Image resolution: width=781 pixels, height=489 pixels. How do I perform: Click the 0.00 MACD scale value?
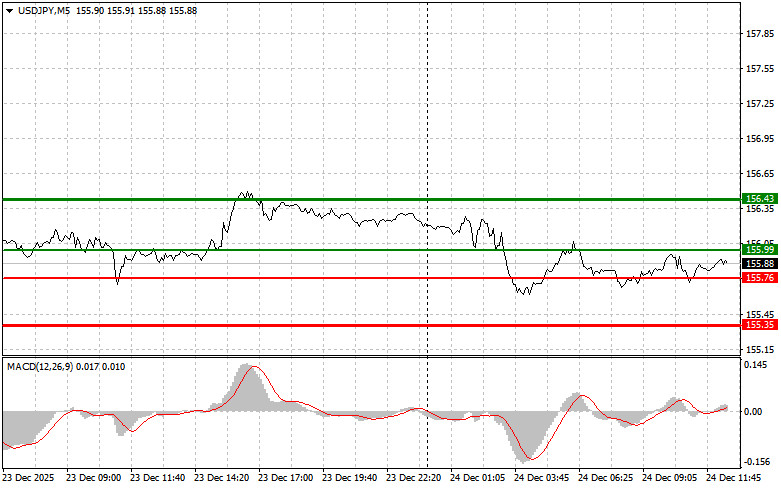753,411
